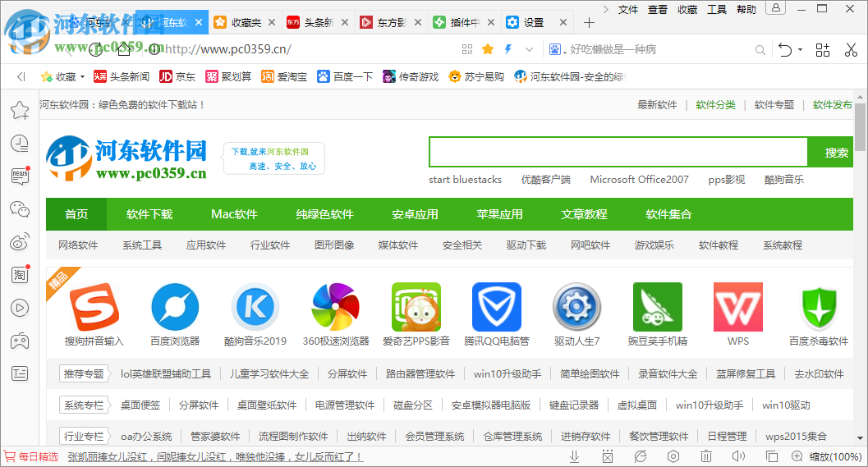The width and height of the screenshot is (868, 467).
Task: Click the trash clear icon in status bar
Action: (x=705, y=456)
